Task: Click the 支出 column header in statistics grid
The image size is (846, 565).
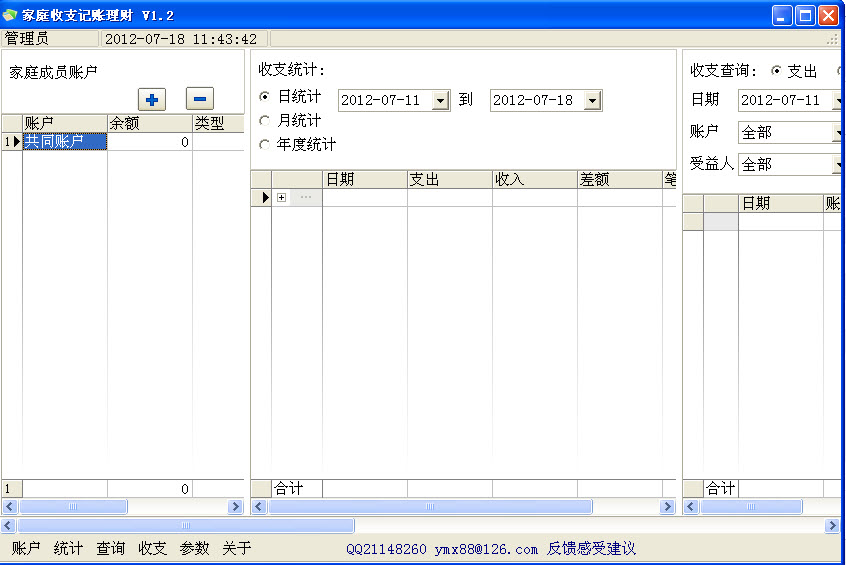Action: pyautogui.click(x=450, y=179)
